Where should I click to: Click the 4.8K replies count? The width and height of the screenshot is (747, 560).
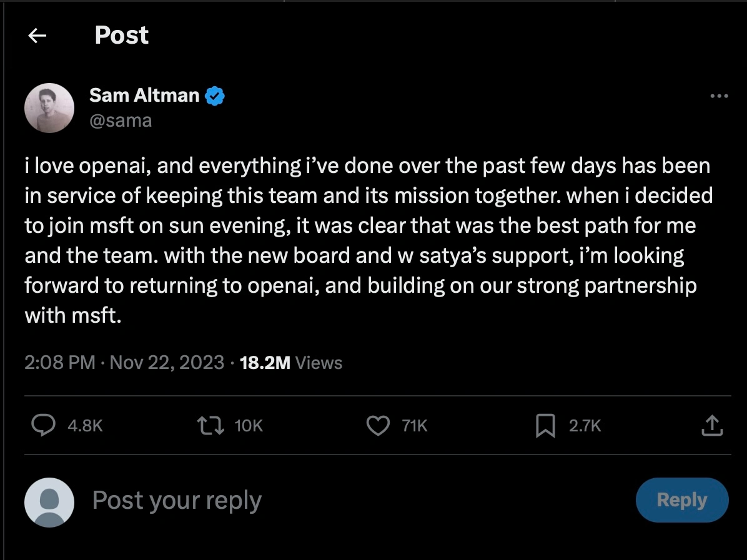tap(85, 426)
